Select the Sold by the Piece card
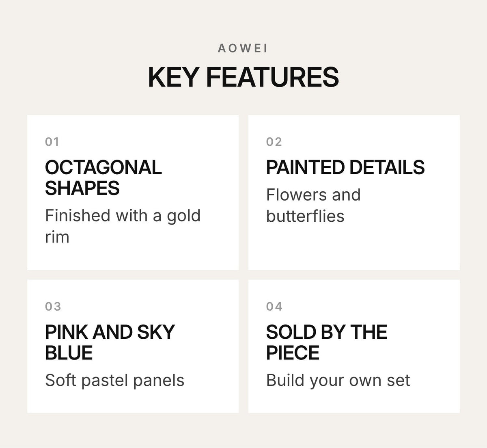 tap(354, 346)
